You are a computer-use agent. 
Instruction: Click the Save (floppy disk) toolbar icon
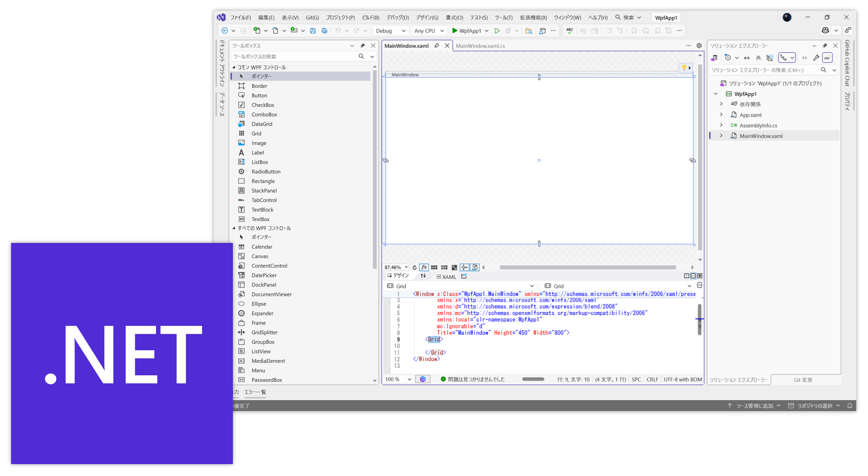click(x=313, y=31)
